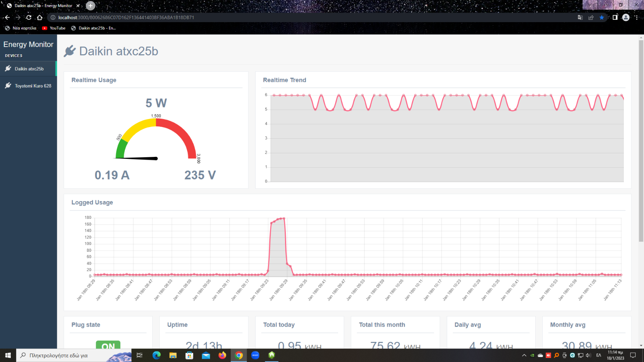
Task: Toggle the bookmark star for this page
Action: pos(602,17)
